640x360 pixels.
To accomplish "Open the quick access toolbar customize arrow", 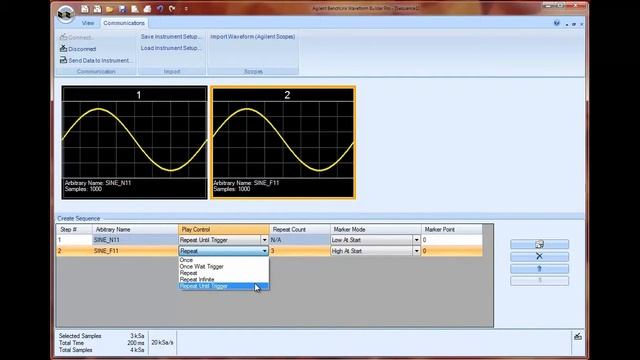I will 186,9.
